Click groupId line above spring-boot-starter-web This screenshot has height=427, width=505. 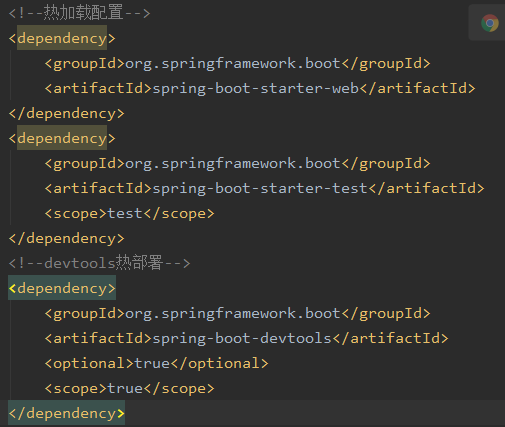click(237, 63)
